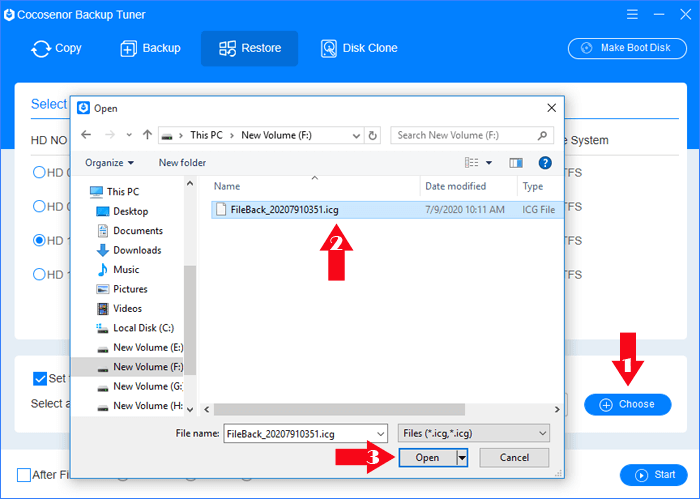Click This PC in the address bar

tap(206, 135)
